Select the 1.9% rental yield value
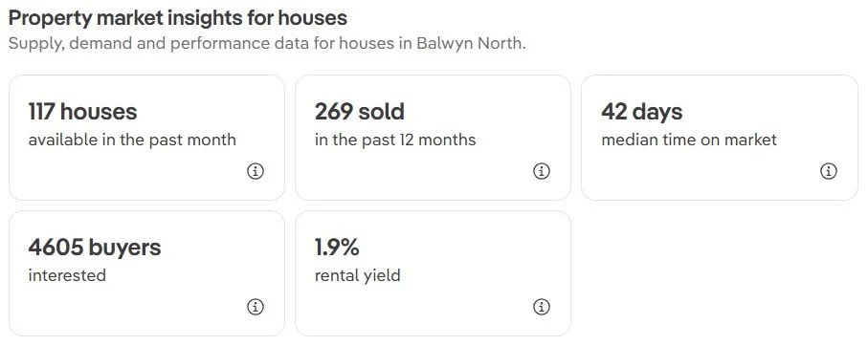 pos(337,247)
